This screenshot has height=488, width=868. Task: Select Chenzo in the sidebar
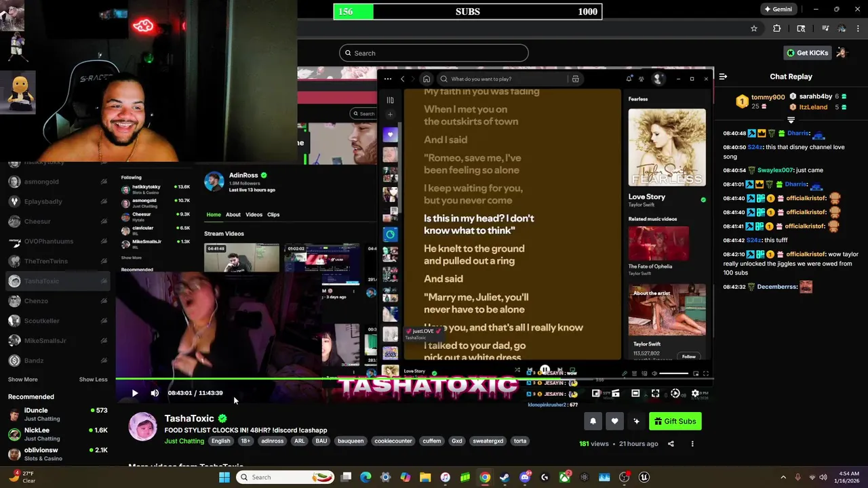click(58, 301)
